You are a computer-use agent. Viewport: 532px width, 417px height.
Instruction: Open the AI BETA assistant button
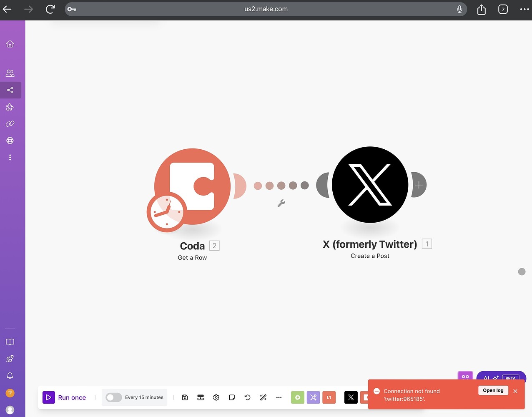pyautogui.click(x=501, y=378)
